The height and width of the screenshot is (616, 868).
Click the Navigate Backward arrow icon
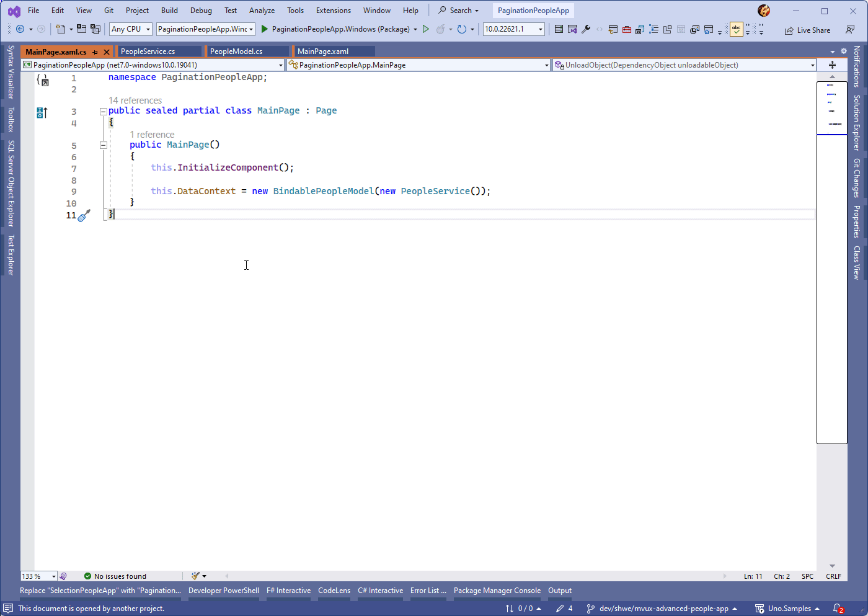(x=19, y=29)
